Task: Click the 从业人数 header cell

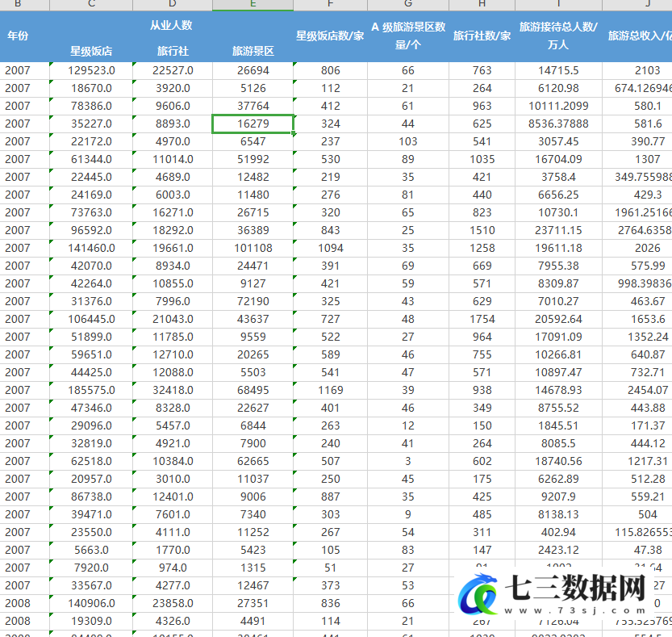Action: (171, 25)
